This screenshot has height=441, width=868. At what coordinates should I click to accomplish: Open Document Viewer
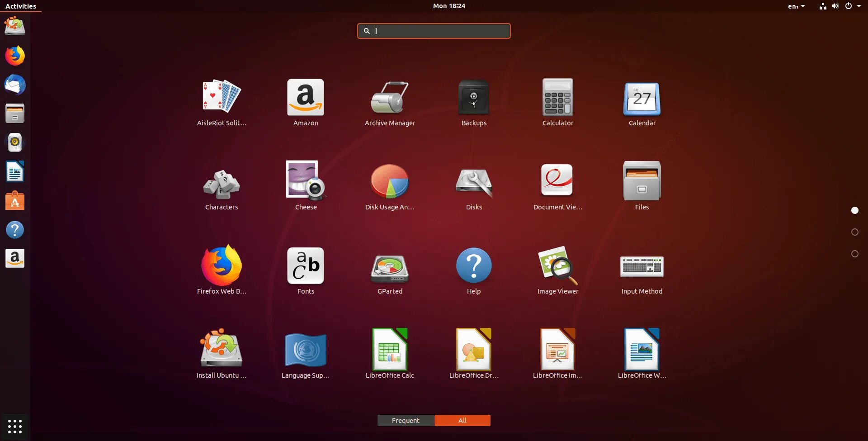point(558,187)
